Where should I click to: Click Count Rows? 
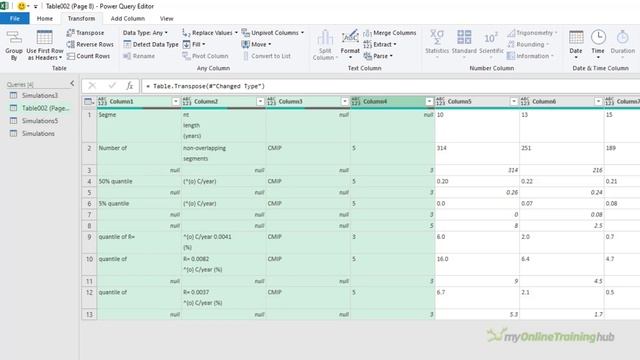pyautogui.click(x=89, y=56)
